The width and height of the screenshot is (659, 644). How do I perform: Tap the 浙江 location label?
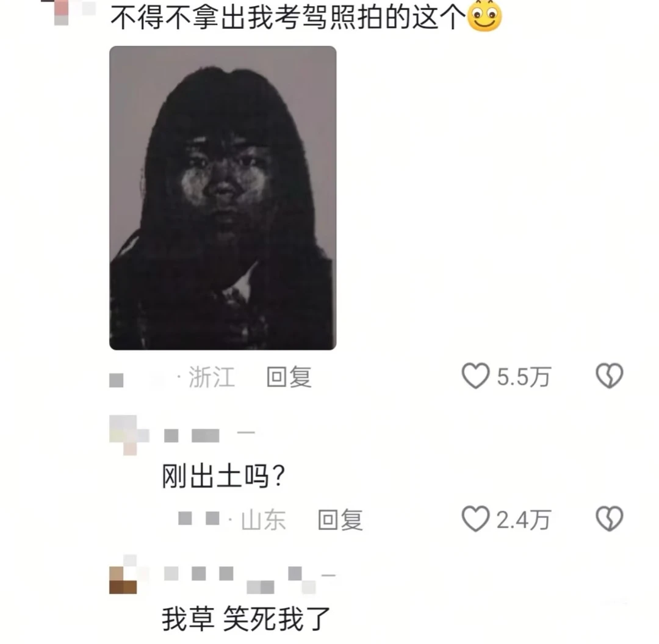click(x=212, y=377)
